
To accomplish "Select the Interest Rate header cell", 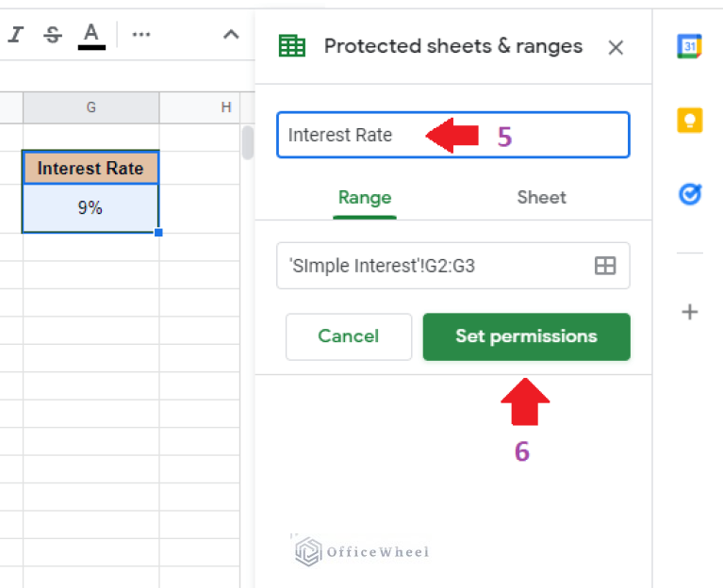I will 90,168.
